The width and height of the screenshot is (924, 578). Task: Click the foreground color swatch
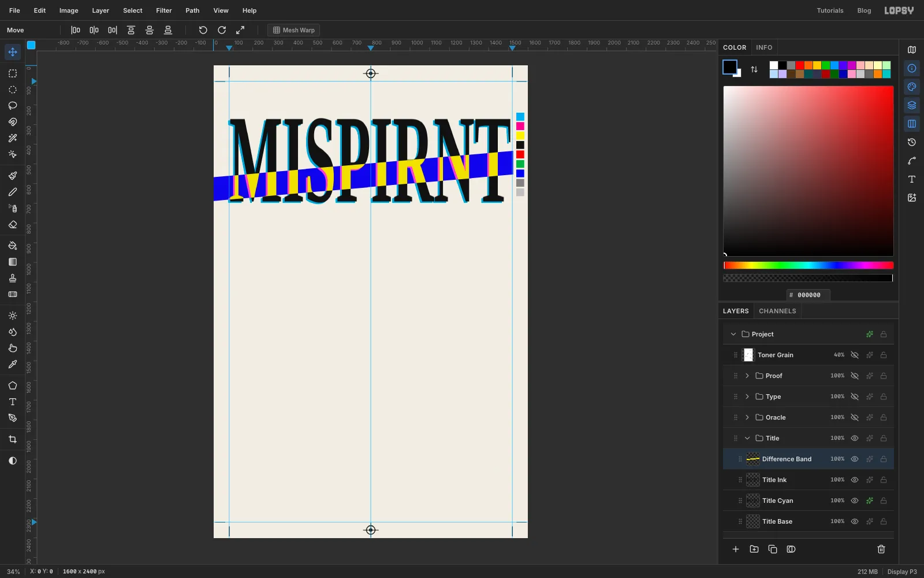tap(729, 67)
